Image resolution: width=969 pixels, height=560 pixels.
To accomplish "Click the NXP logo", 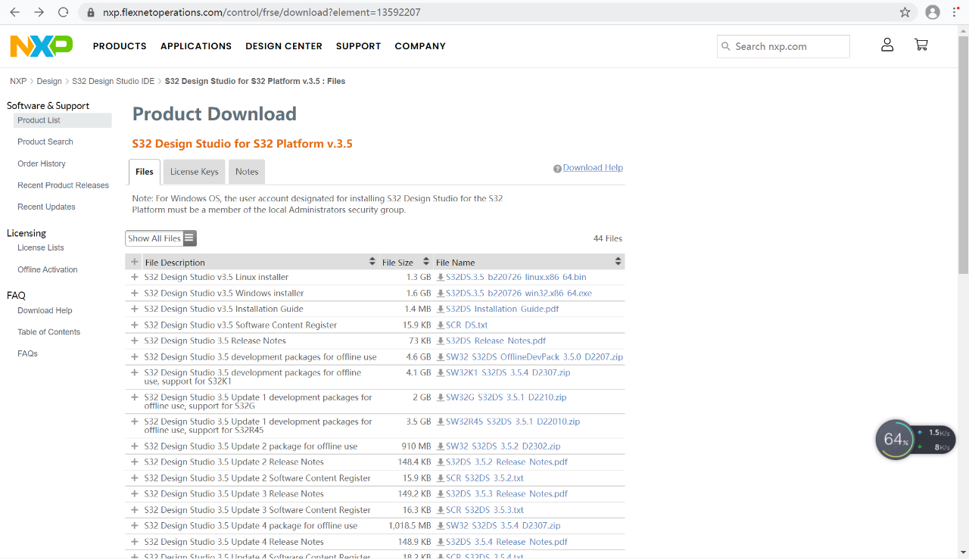I will pos(41,46).
